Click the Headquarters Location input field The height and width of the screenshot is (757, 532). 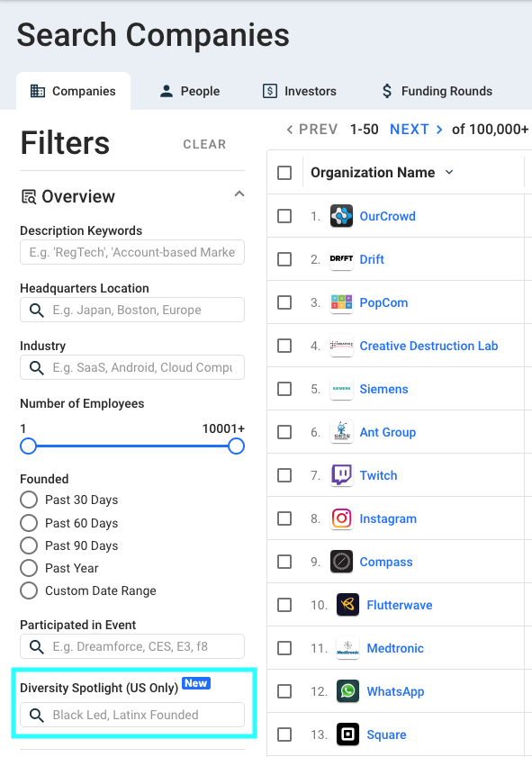pyautogui.click(x=132, y=310)
